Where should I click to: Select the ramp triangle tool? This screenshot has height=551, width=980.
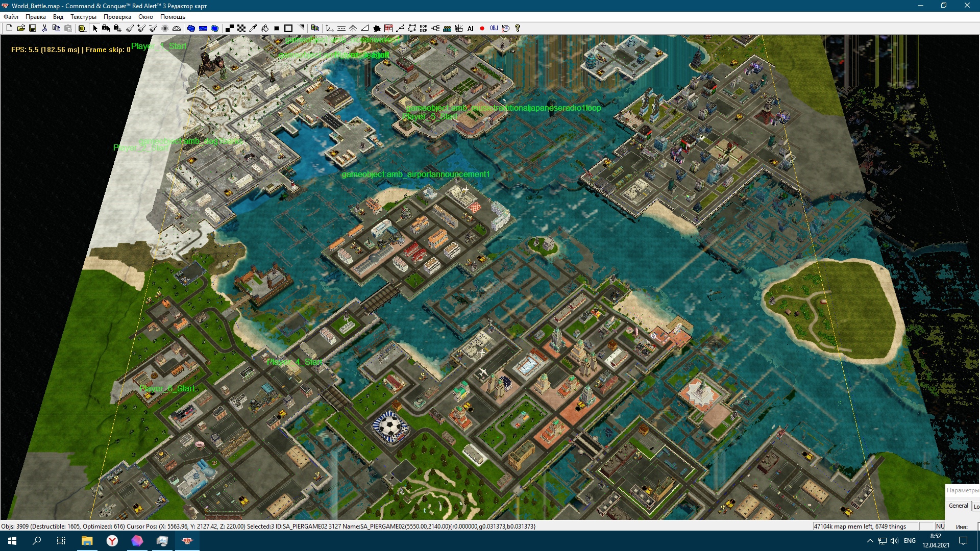tap(365, 29)
